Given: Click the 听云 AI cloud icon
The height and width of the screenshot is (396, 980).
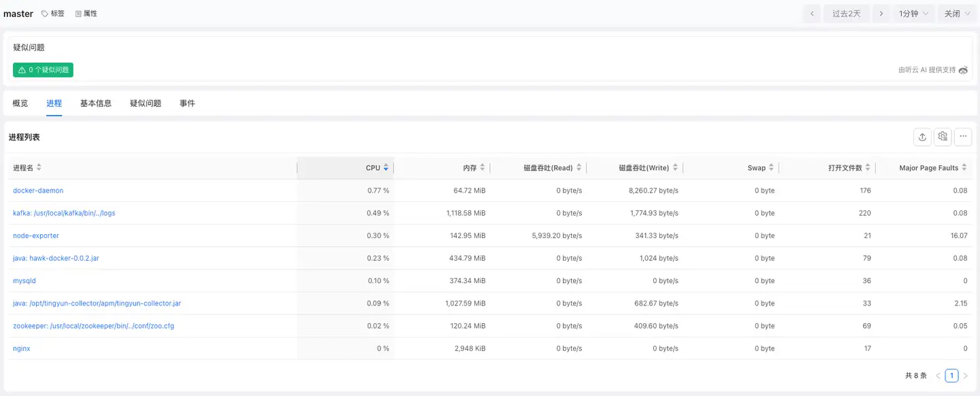Looking at the screenshot, I should 962,70.
